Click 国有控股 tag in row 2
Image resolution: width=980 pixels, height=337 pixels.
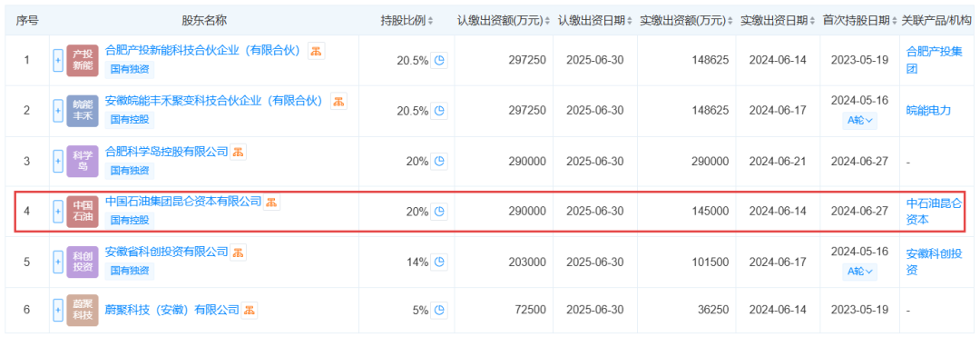[130, 119]
